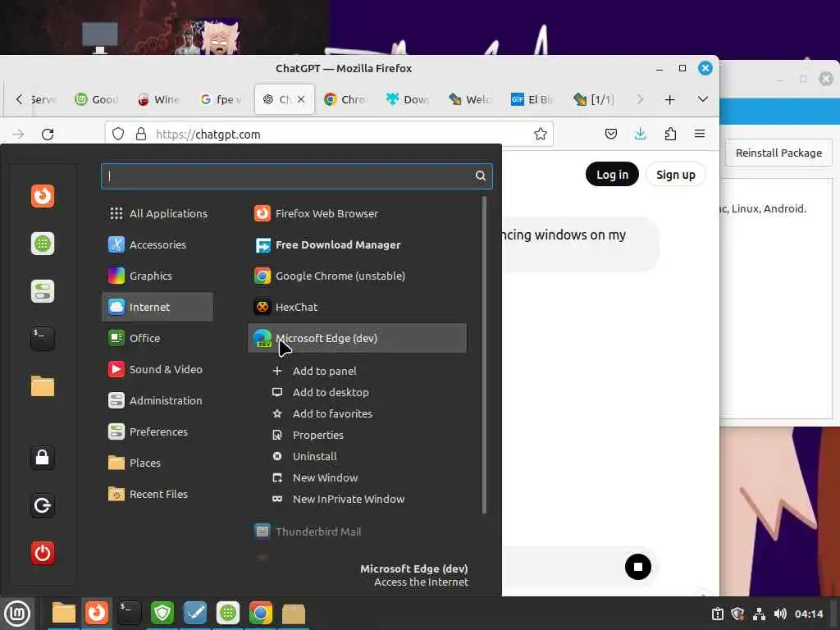Open Firefox from the menu favorites sidebar
This screenshot has width=840, height=630.
click(43, 196)
